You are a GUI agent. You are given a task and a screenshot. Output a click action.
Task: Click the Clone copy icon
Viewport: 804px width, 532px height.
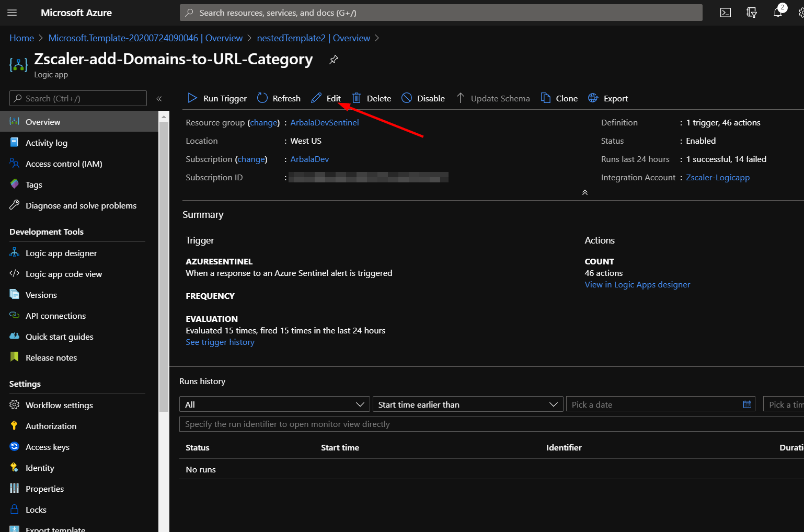546,98
